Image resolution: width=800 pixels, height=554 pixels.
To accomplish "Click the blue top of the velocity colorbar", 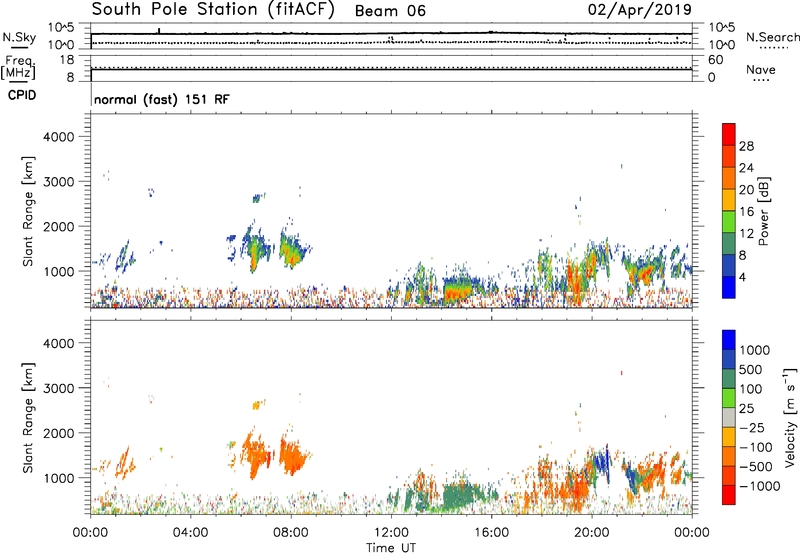I will [x=729, y=340].
